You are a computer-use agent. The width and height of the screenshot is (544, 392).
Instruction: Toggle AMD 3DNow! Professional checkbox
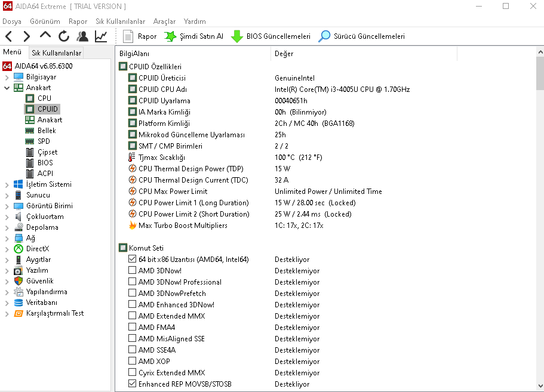tap(132, 282)
